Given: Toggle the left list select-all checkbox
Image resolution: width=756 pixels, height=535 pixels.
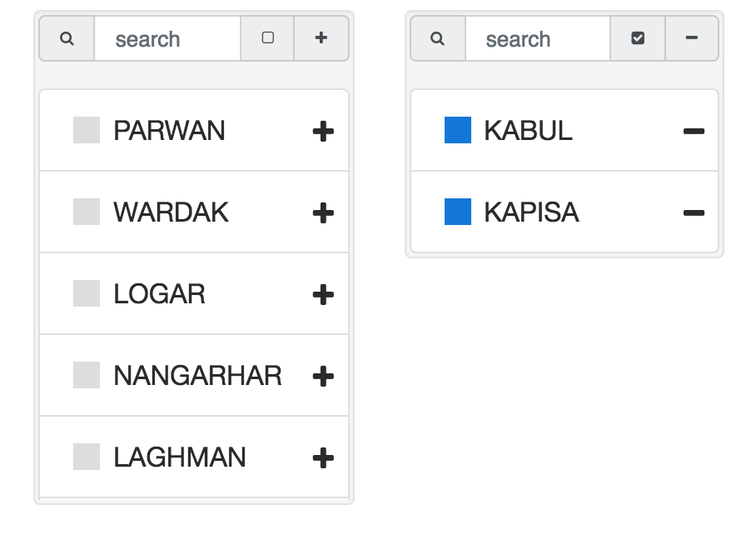Looking at the screenshot, I should click(267, 38).
